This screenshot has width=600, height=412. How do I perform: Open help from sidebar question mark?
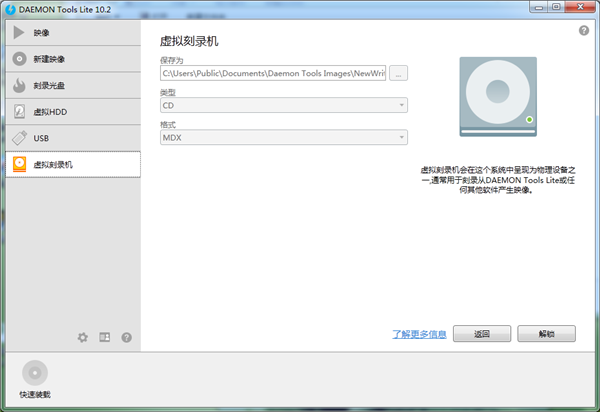127,338
